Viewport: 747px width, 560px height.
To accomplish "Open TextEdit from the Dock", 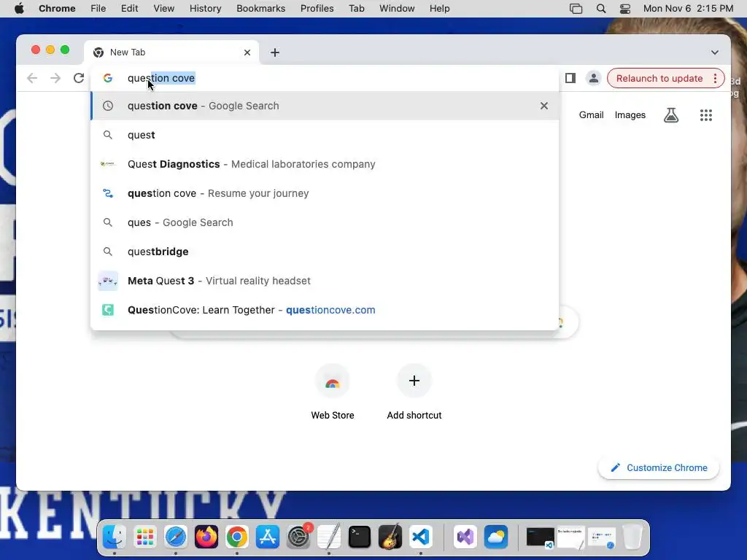I will coord(329,537).
